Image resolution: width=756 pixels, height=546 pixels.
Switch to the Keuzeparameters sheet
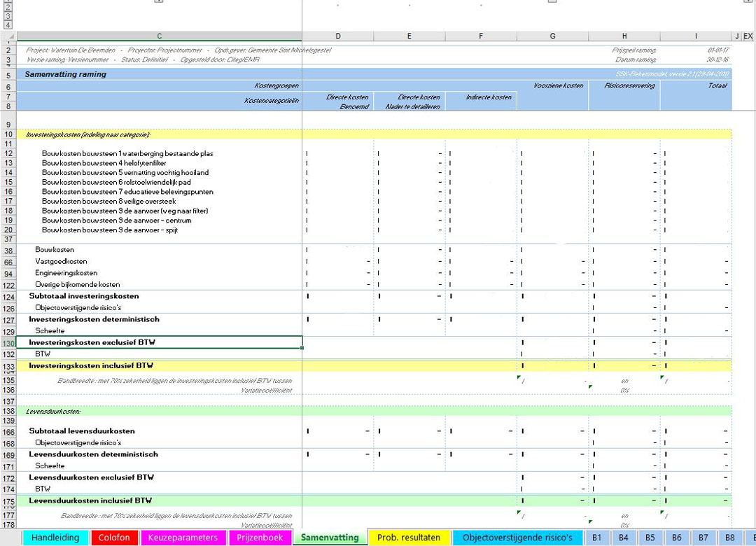pyautogui.click(x=183, y=538)
